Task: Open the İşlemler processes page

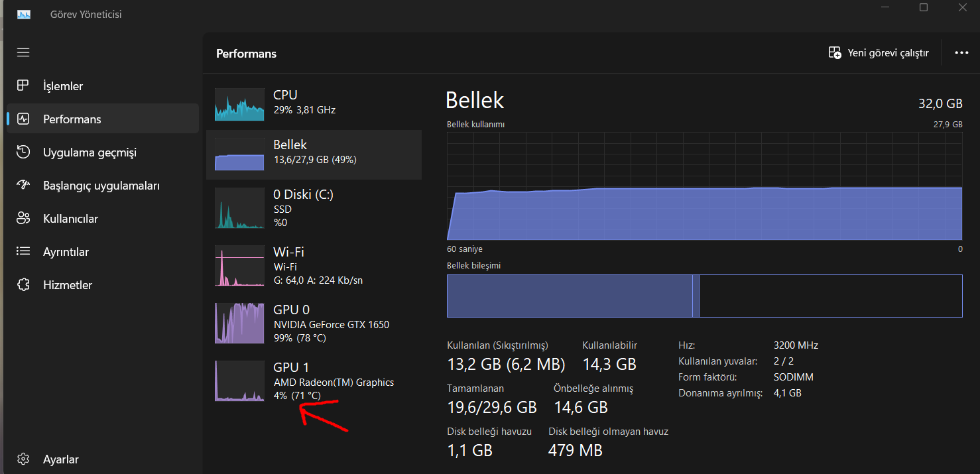Action: (x=63, y=86)
